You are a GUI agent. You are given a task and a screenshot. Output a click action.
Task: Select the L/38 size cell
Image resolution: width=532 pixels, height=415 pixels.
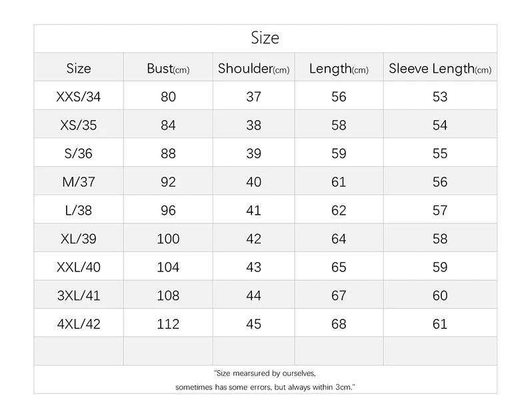[x=79, y=210]
